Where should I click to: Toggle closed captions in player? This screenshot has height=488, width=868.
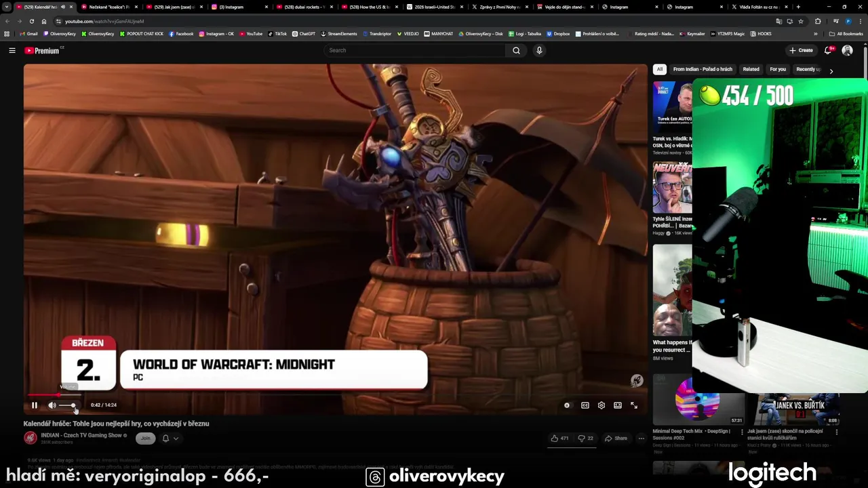coord(585,405)
